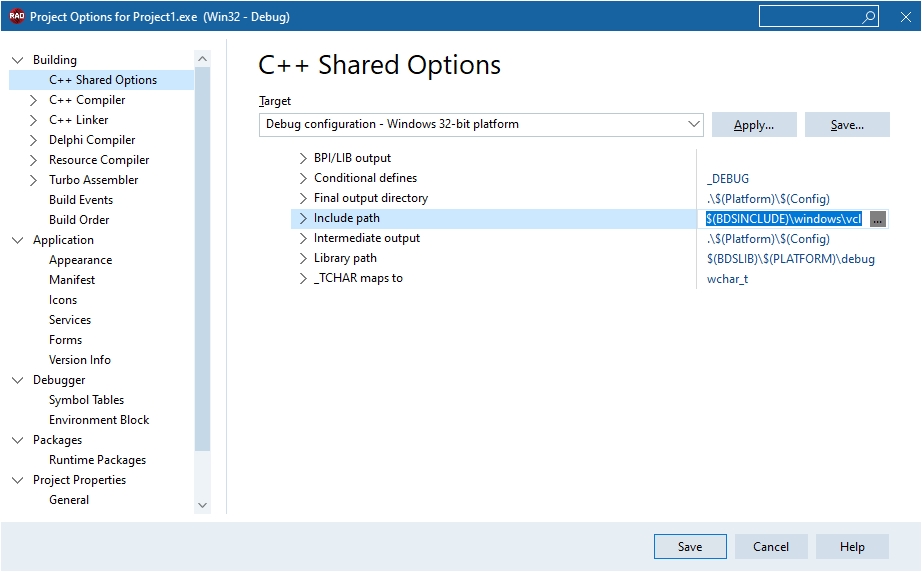922x572 pixels.
Task: Select the Debugger section label
Action: 59,380
